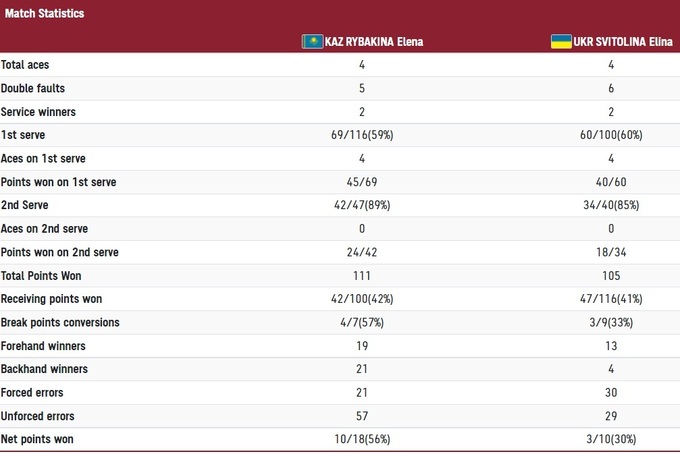Viewport: 680px width, 454px height.
Task: Click the Match Statistics header
Action: (43, 13)
